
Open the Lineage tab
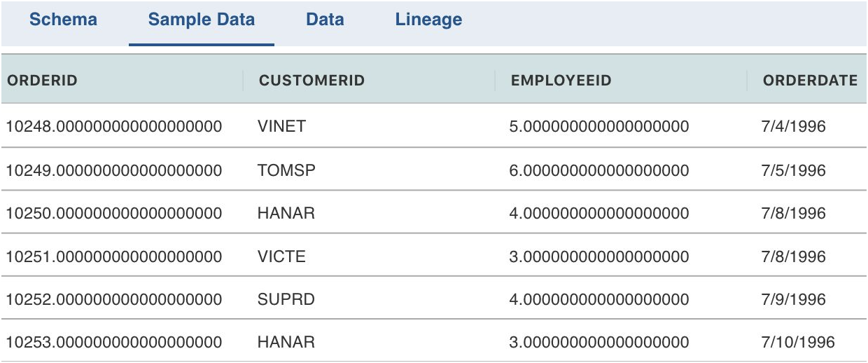point(428,20)
